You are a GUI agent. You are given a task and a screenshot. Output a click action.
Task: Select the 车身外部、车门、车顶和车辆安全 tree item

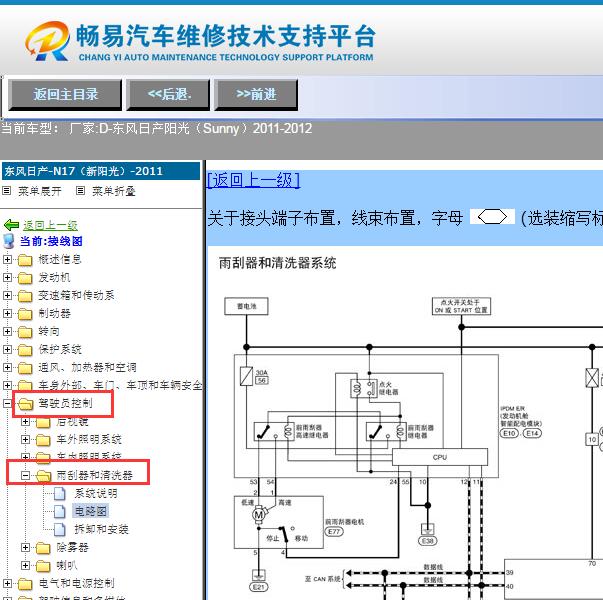120,385
